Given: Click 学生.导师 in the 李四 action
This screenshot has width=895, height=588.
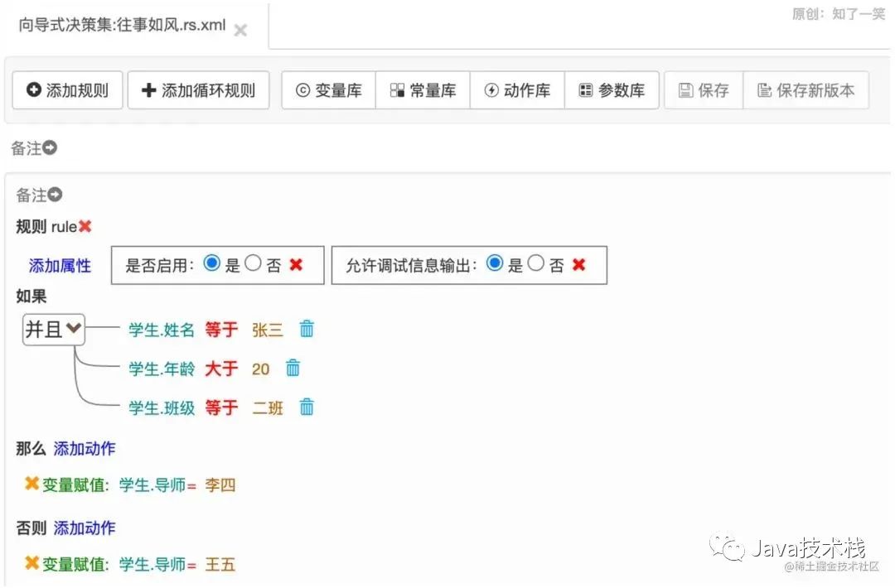Looking at the screenshot, I should tap(152, 485).
